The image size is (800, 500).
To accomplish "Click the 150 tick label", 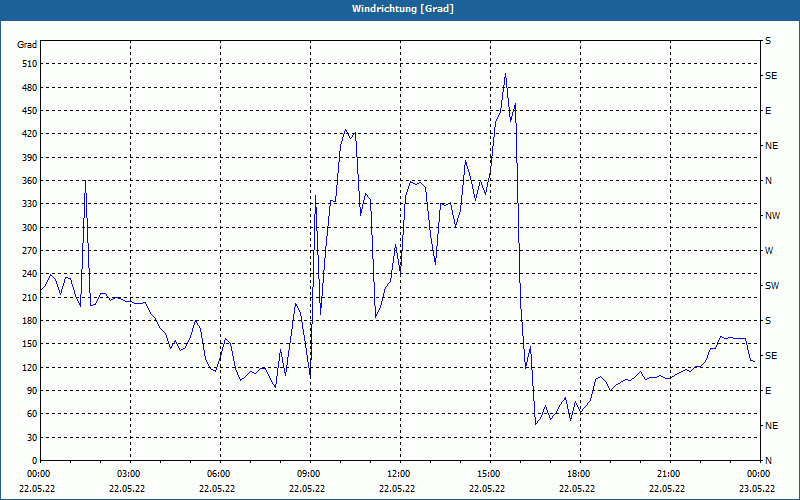I will click(30, 344).
